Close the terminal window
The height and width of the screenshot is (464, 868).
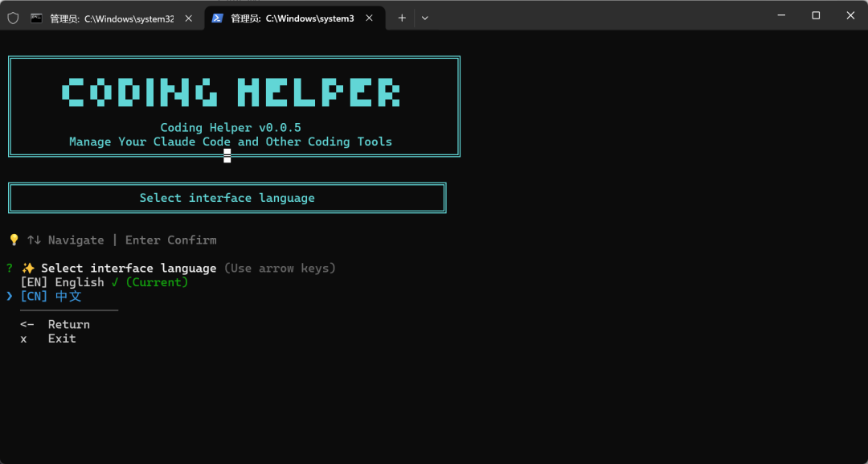tap(851, 15)
